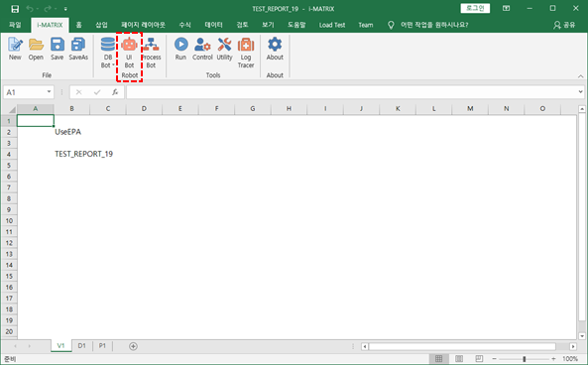Click the SaveAs icon

[x=78, y=49]
